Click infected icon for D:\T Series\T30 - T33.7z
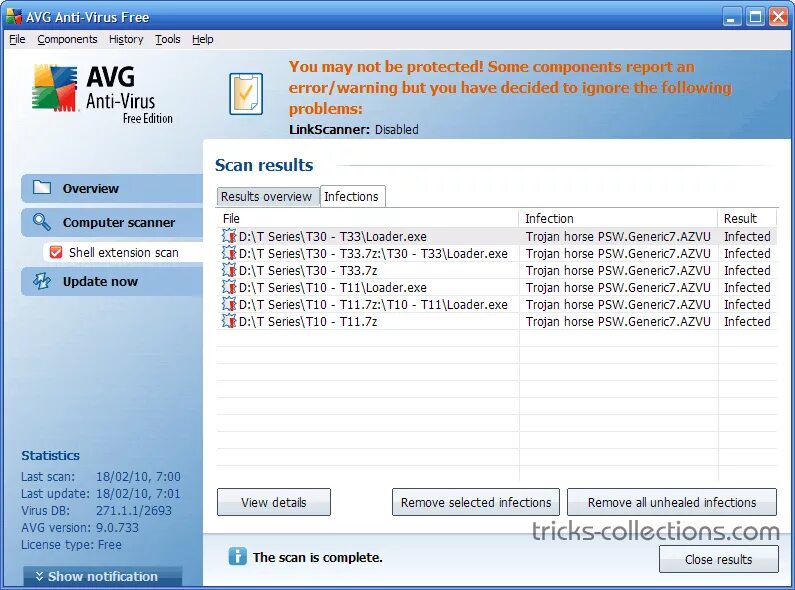This screenshot has width=795, height=590. pyautogui.click(x=229, y=270)
